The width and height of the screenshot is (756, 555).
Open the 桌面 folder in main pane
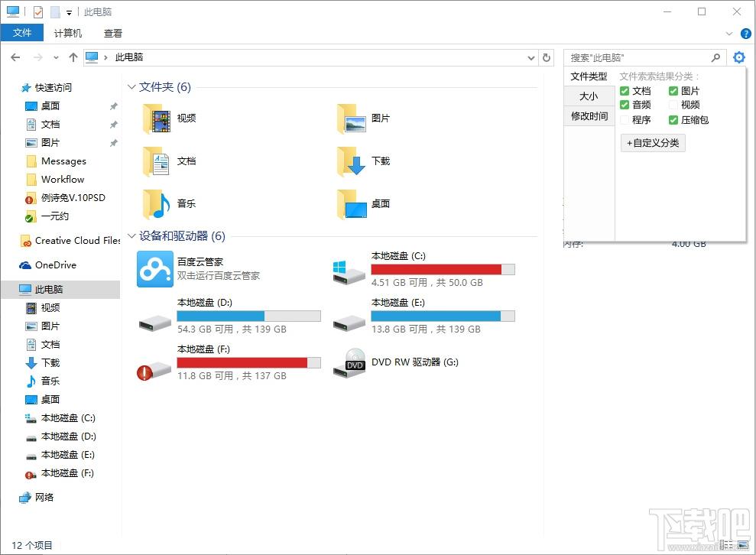352,203
